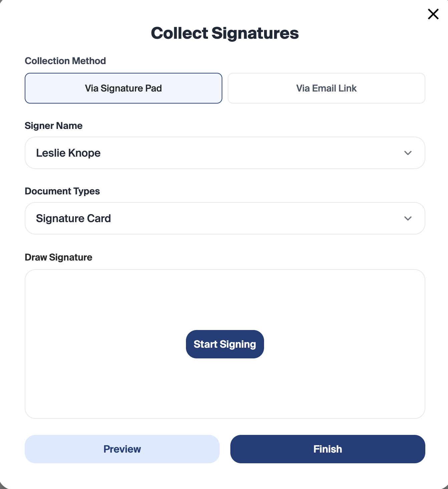Viewport: 448px width, 489px height.
Task: Select Via Signature Pad collection method
Action: 123,88
